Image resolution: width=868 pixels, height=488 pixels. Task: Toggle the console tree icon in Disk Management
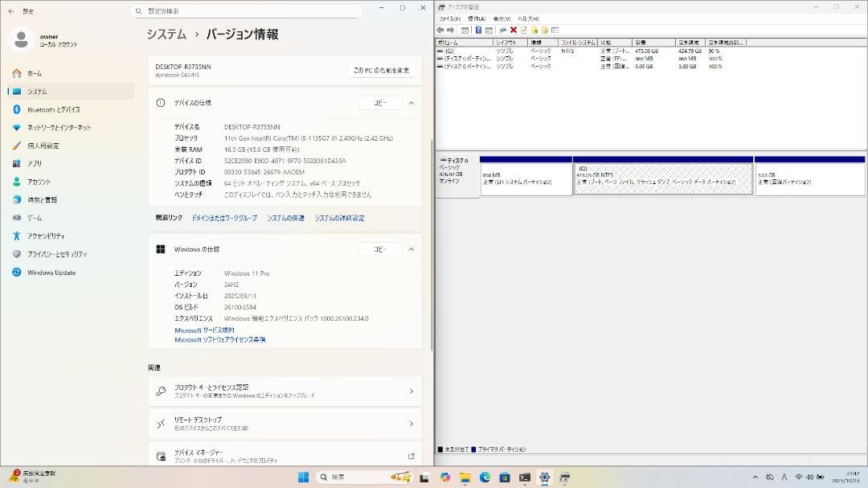click(x=464, y=30)
